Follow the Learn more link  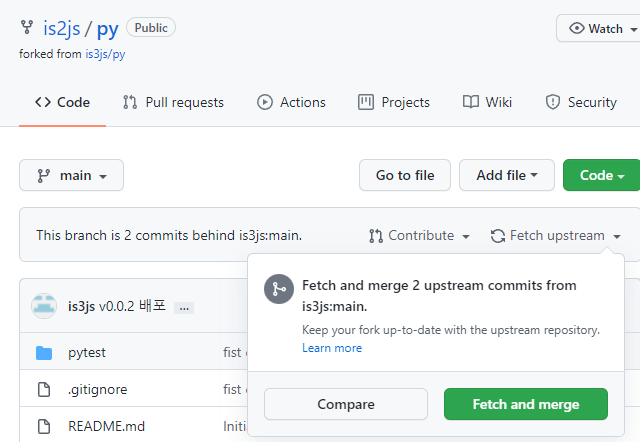pyautogui.click(x=332, y=348)
